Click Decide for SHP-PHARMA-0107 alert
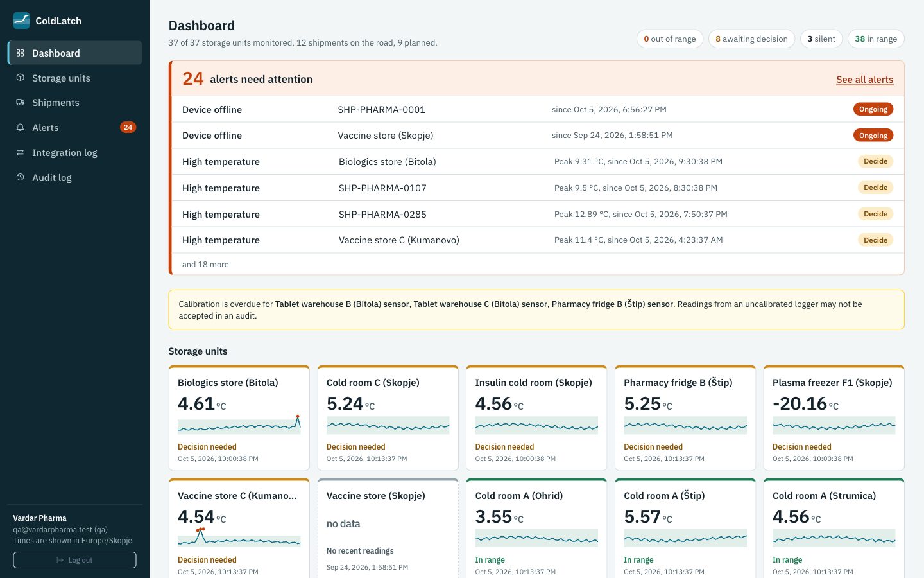 point(875,188)
